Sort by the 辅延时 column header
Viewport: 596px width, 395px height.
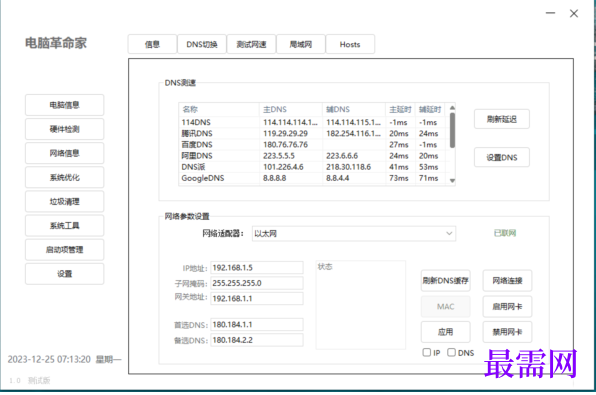(430, 109)
